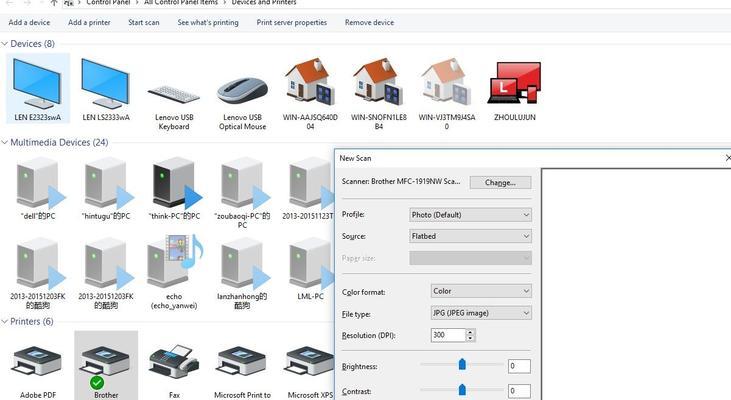Select the "hintugu" PC media device
Viewport: 731px width, 400px height.
pos(106,189)
